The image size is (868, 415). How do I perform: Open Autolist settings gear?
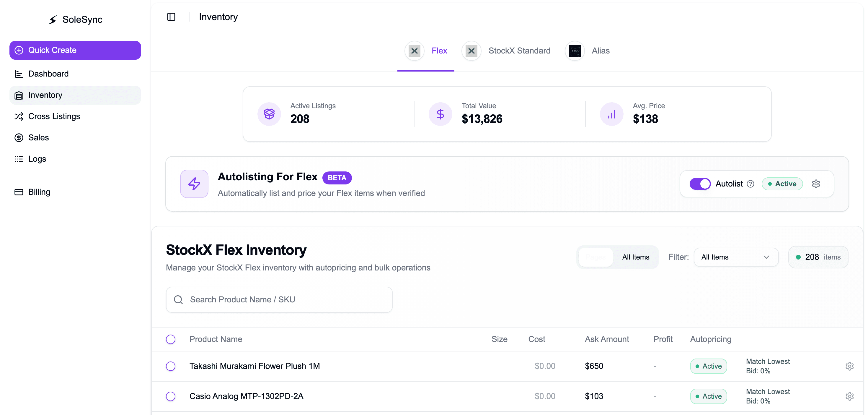[816, 184]
